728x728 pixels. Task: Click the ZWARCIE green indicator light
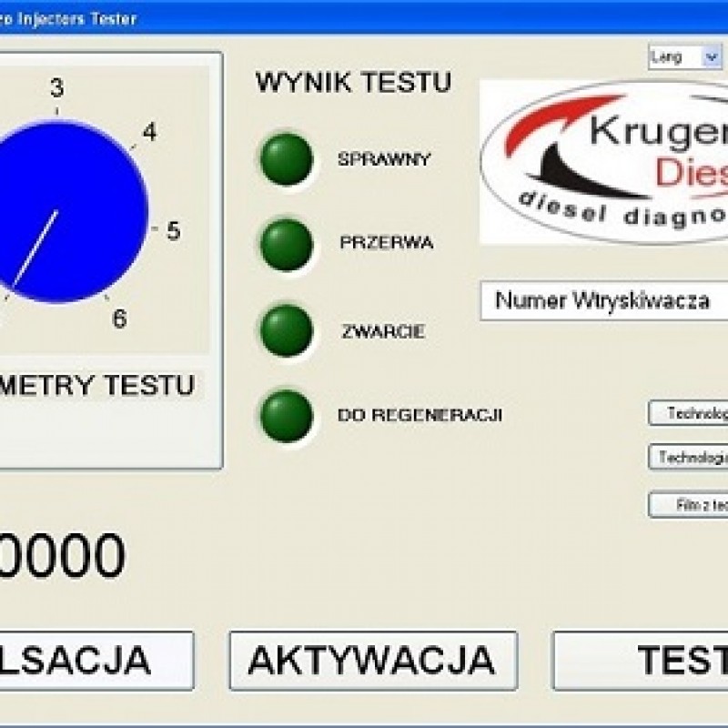[287, 330]
